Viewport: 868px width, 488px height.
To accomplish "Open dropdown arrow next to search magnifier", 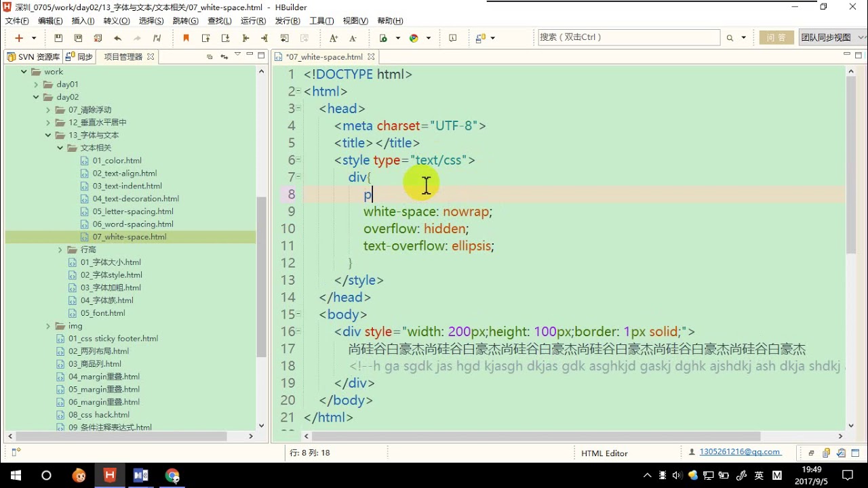I will click(x=744, y=39).
